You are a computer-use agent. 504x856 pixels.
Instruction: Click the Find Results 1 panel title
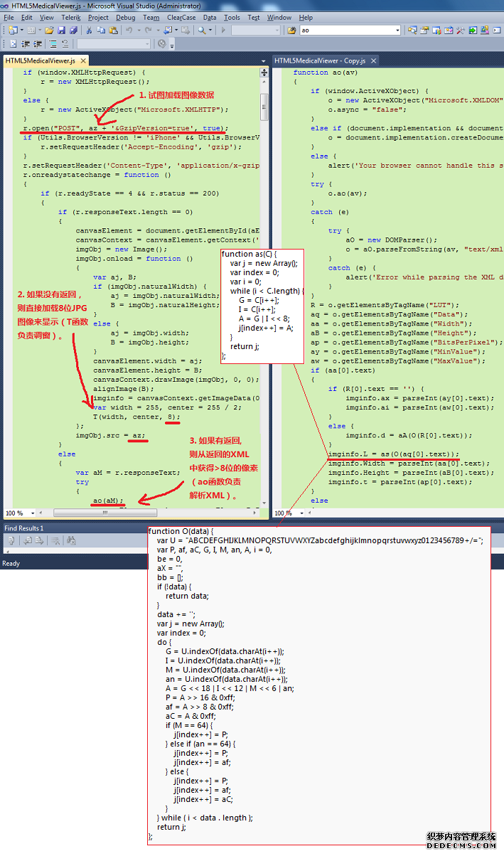pos(24,528)
